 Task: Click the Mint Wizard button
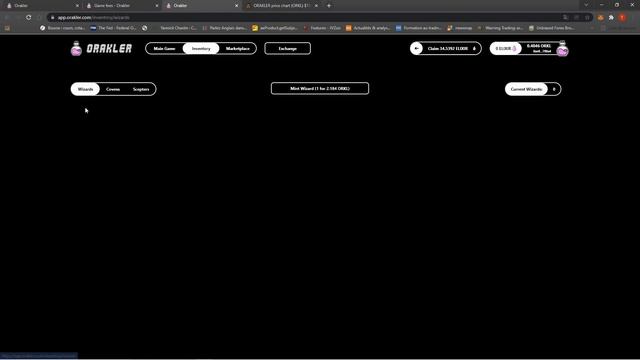[320, 89]
